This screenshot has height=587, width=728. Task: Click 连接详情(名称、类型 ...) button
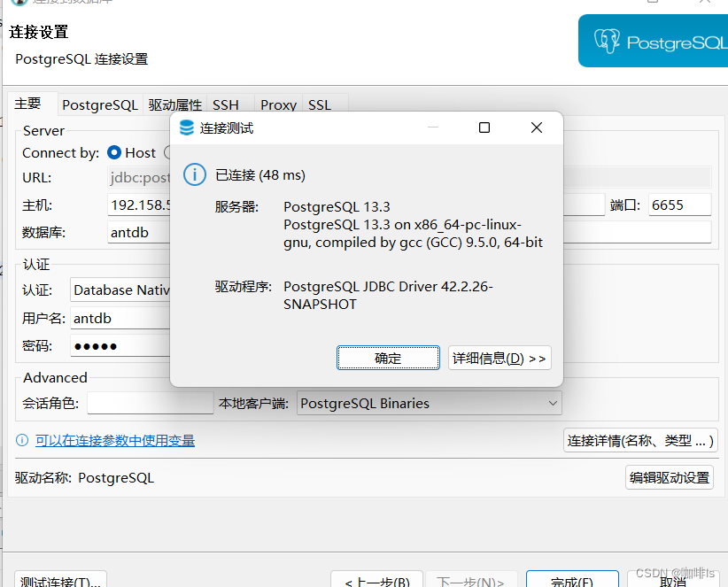[x=640, y=440]
